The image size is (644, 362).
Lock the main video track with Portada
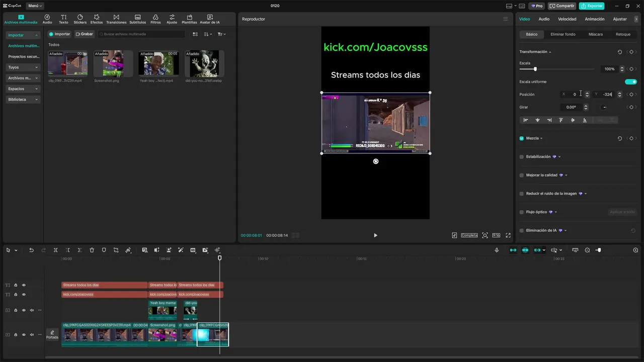(x=16, y=334)
